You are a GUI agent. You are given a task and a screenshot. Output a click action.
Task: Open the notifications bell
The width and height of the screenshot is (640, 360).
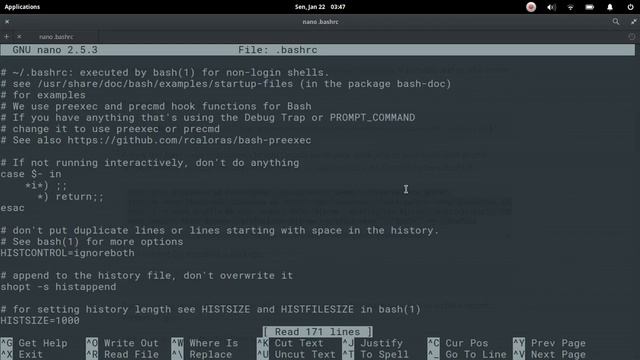coord(610,7)
